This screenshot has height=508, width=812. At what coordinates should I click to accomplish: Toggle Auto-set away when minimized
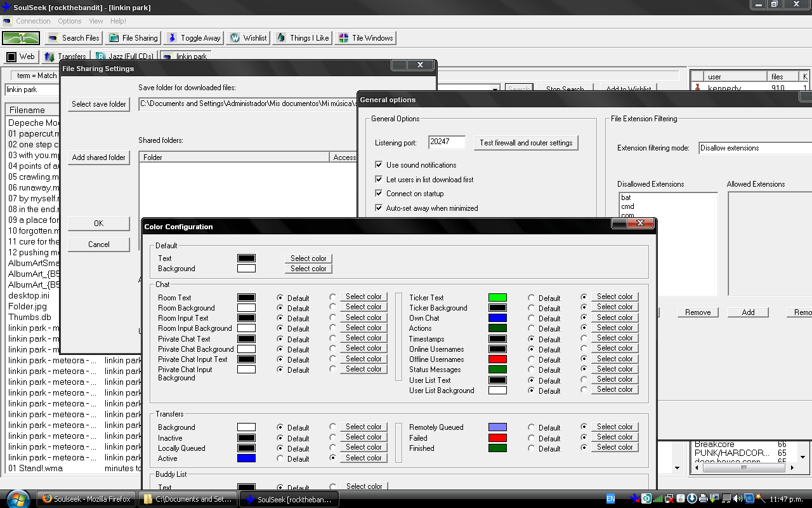[379, 208]
